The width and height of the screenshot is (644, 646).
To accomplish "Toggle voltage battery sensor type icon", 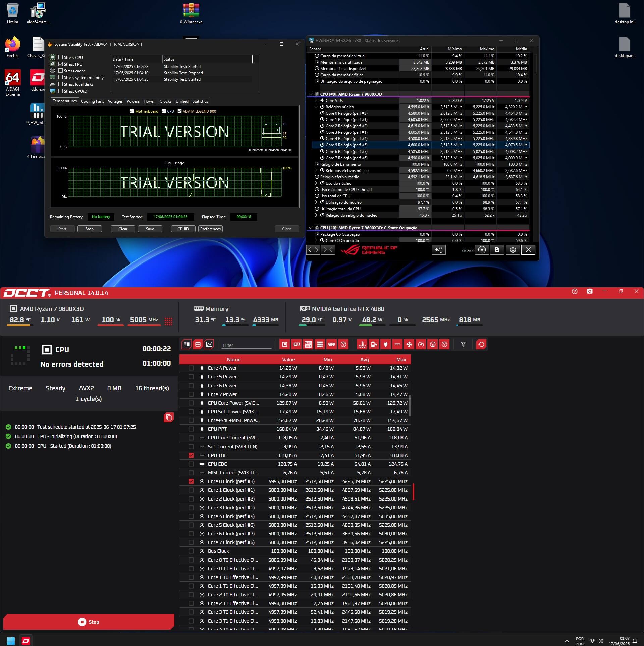I will tap(374, 344).
